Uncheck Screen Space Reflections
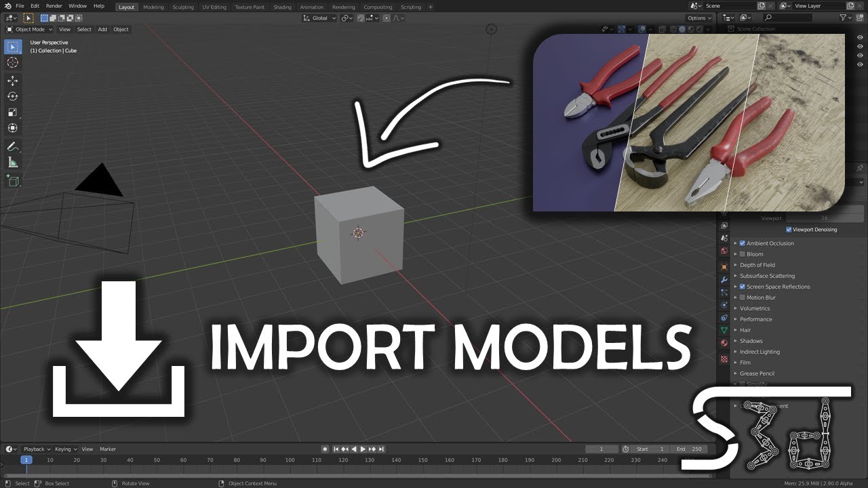 coord(743,287)
